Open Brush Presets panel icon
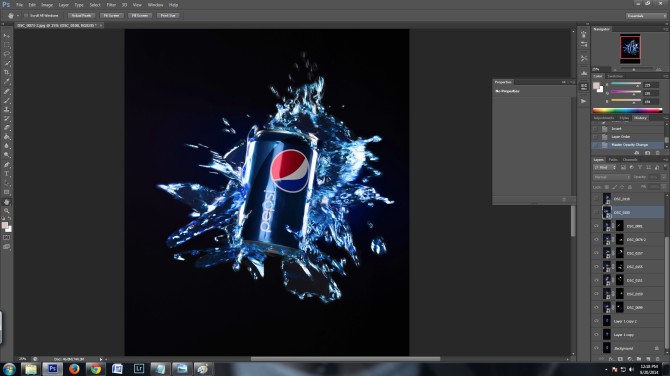 pos(584,44)
